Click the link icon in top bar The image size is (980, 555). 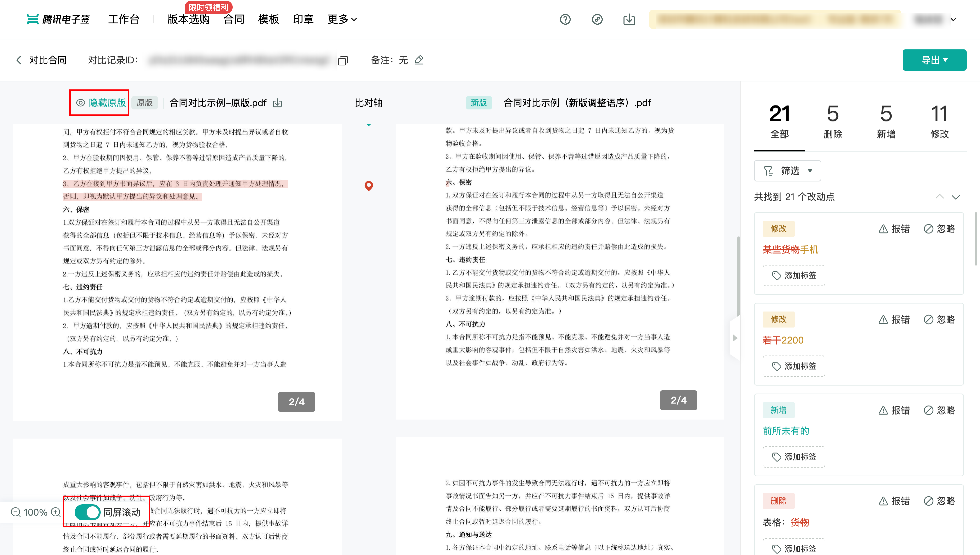pyautogui.click(x=597, y=19)
